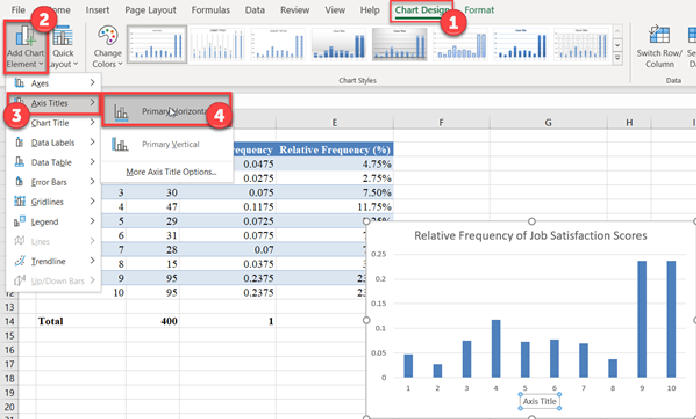The height and width of the screenshot is (419, 696).
Task: Choose Primary Vertical axis title
Action: [x=167, y=144]
